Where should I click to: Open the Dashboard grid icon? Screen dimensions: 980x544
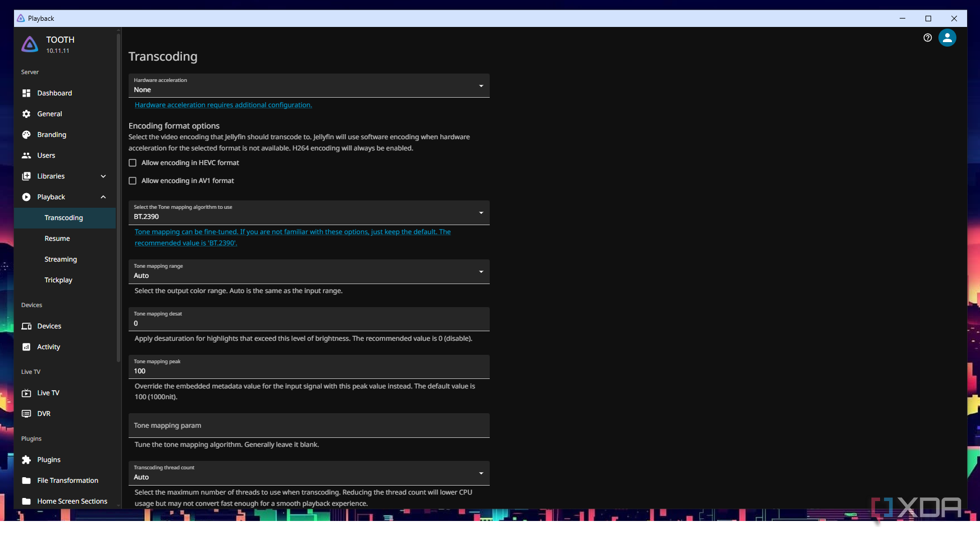(26, 93)
